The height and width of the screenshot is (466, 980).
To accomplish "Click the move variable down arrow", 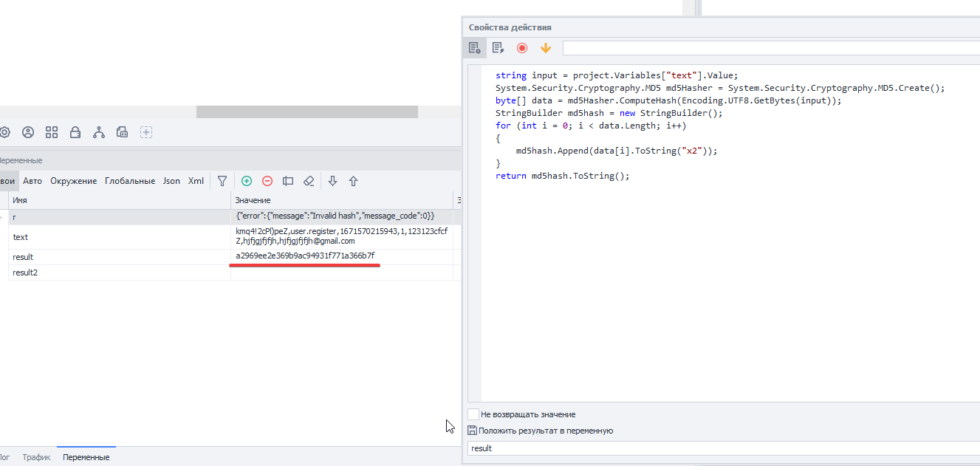I will [333, 181].
